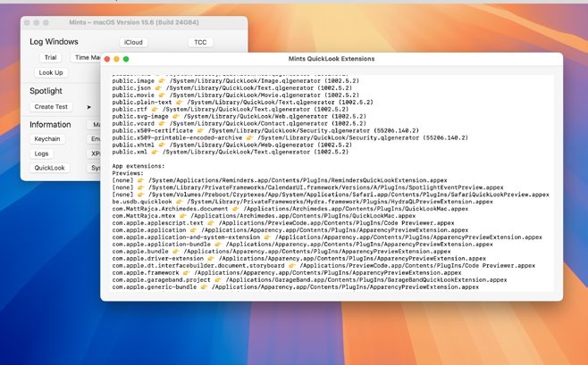The image size is (588, 365).
Task: Open Keychain information
Action: [x=47, y=139]
